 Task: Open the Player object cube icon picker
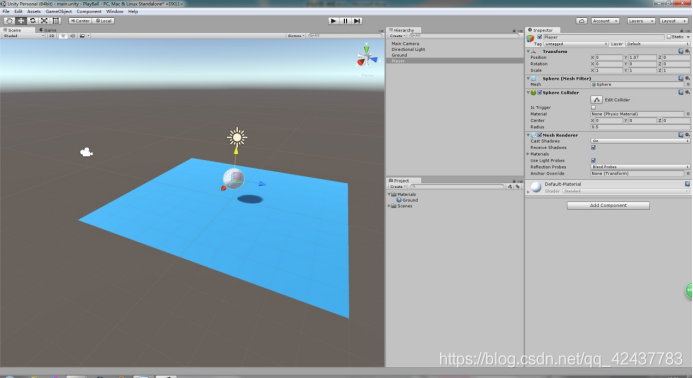pyautogui.click(x=530, y=38)
